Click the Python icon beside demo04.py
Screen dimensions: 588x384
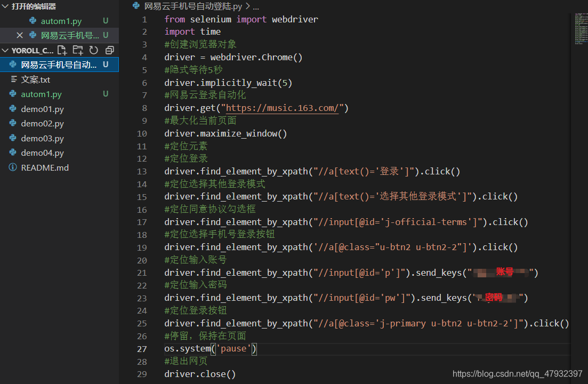click(13, 152)
